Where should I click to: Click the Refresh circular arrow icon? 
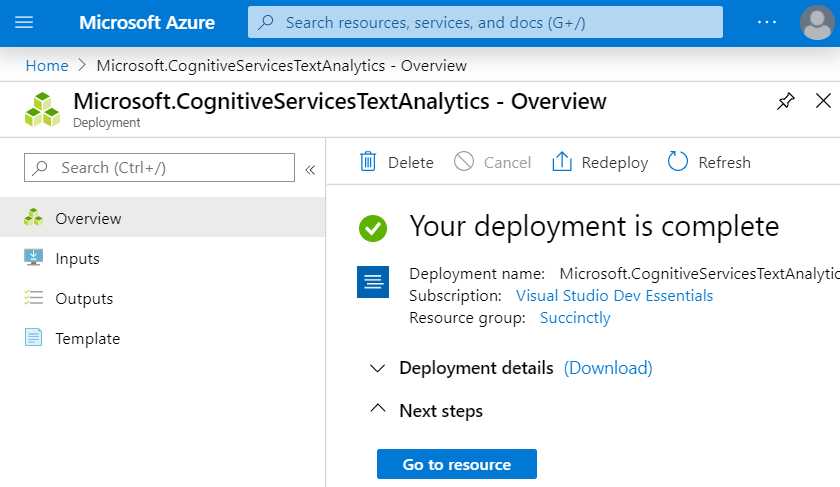pyautogui.click(x=678, y=161)
